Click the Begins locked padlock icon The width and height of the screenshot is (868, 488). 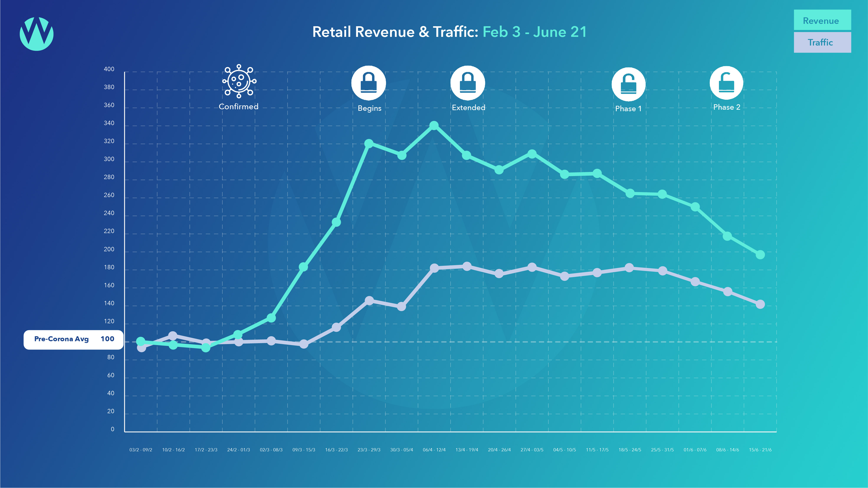tap(369, 83)
